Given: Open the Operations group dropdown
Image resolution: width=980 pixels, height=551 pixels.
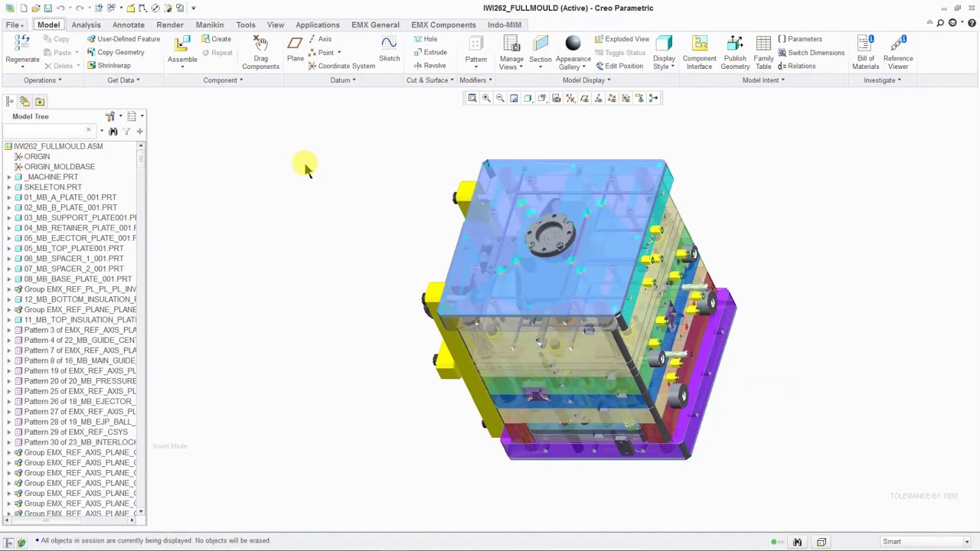Looking at the screenshot, I should pos(42,80).
